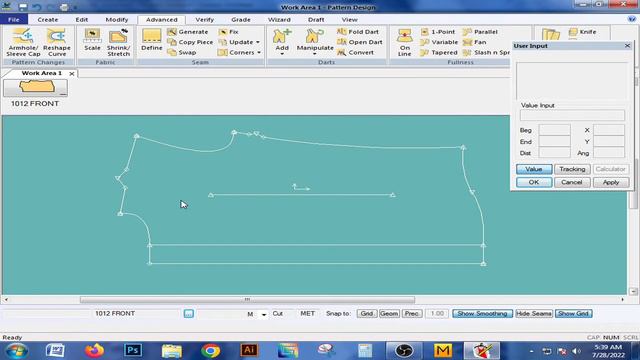Toggle Show Grid
This screenshot has height=360, width=640.
coord(573,313)
